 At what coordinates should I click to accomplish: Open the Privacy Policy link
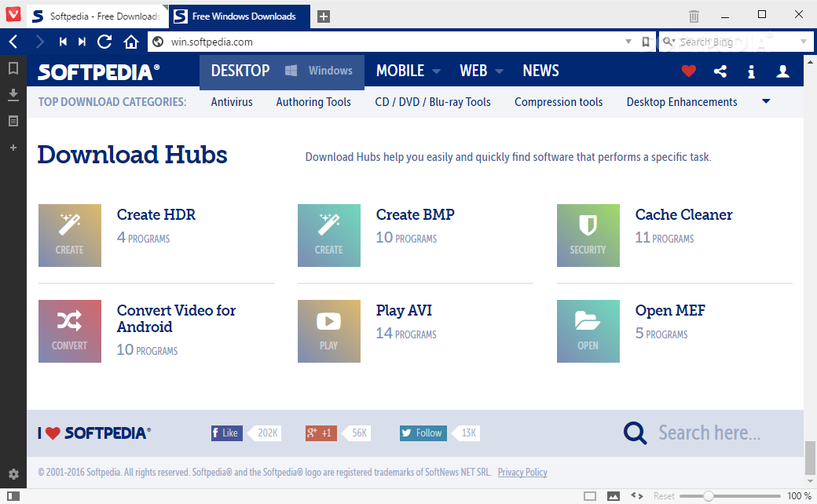coord(522,473)
